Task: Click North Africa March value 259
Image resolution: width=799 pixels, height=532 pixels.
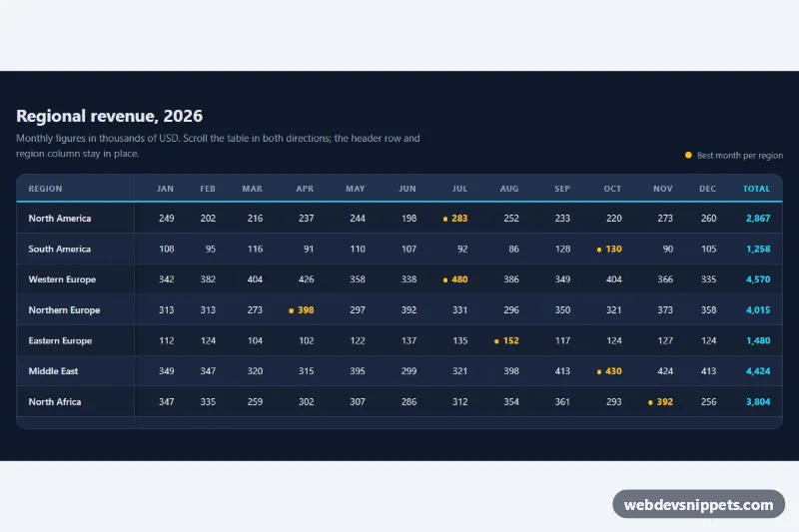Action: (255, 401)
